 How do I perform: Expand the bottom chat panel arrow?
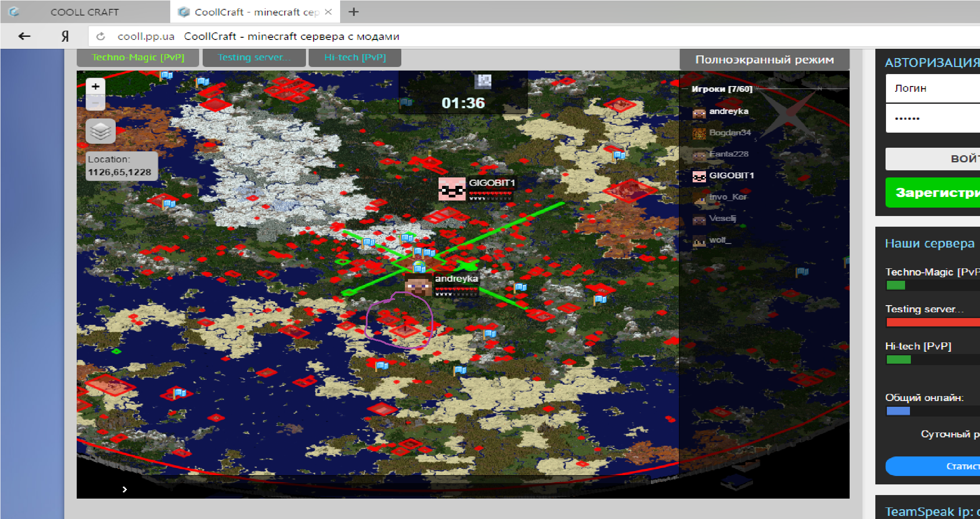pos(125,489)
